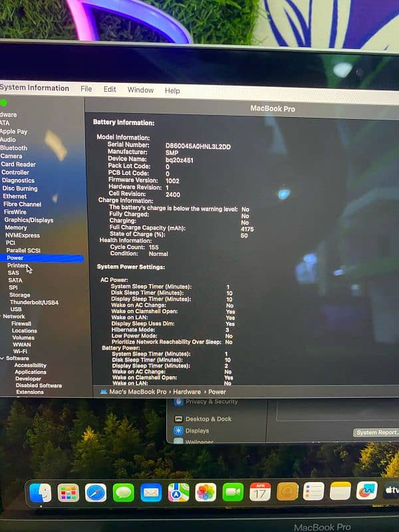Launch Safari from the dock
This screenshot has width=399, height=532.
click(96, 493)
